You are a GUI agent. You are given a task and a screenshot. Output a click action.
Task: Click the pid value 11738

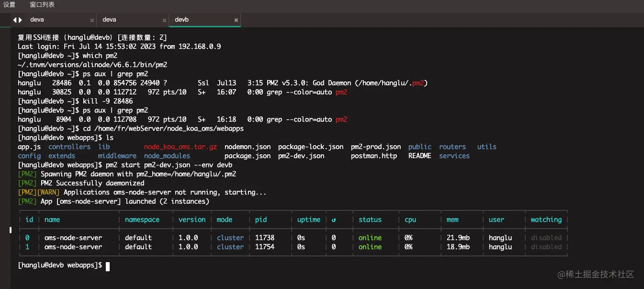265,238
